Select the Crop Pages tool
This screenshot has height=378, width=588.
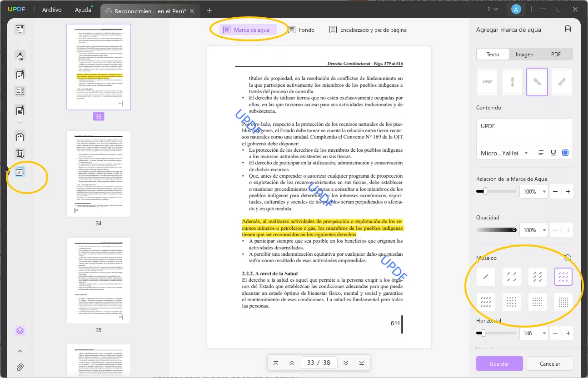[20, 154]
